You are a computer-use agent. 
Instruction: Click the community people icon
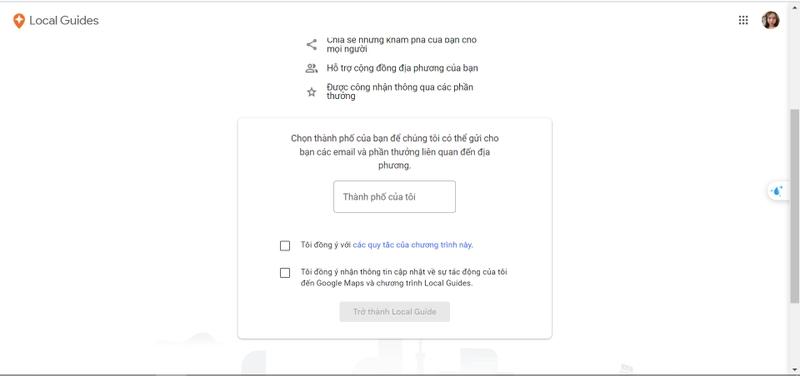click(x=311, y=68)
